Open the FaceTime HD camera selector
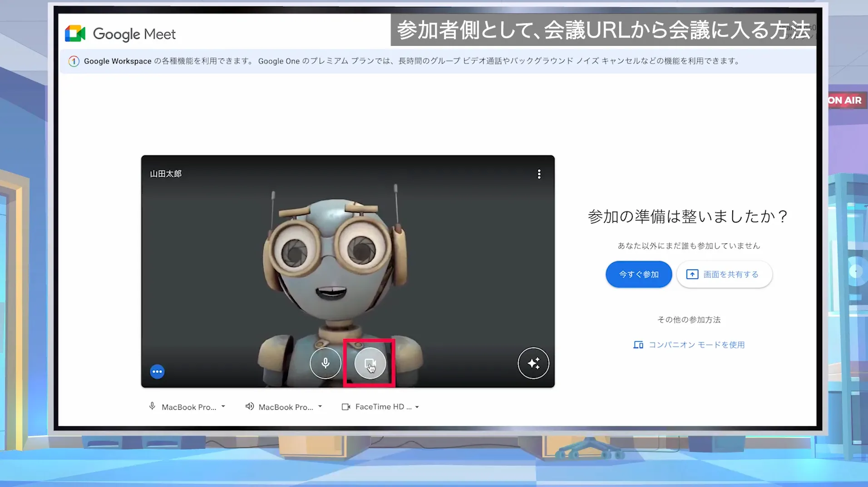868x487 pixels. pyautogui.click(x=380, y=406)
